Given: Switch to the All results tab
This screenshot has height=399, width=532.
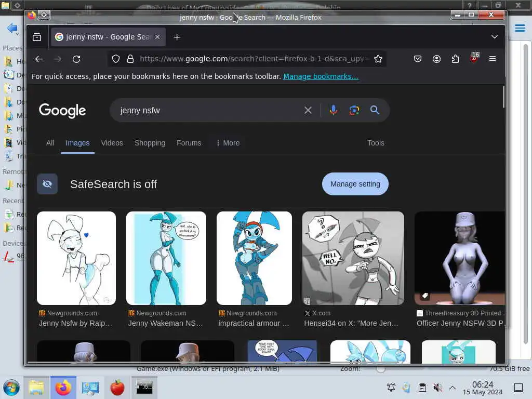Looking at the screenshot, I should 50,143.
